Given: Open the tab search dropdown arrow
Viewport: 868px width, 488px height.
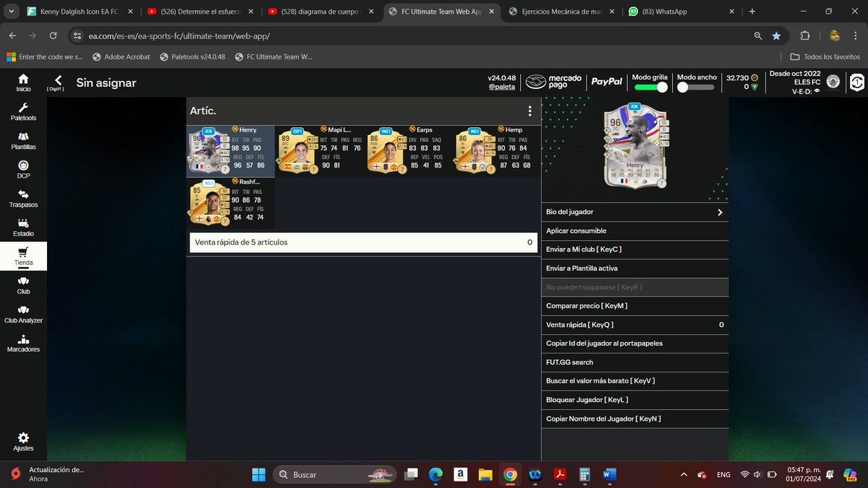Looking at the screenshot, I should click(12, 12).
